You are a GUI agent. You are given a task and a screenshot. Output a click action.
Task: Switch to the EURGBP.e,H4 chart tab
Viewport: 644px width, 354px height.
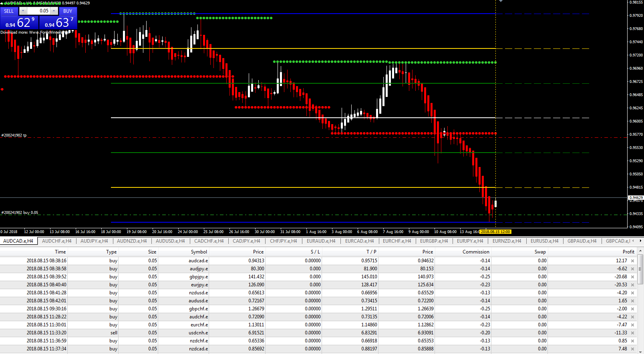(x=434, y=241)
